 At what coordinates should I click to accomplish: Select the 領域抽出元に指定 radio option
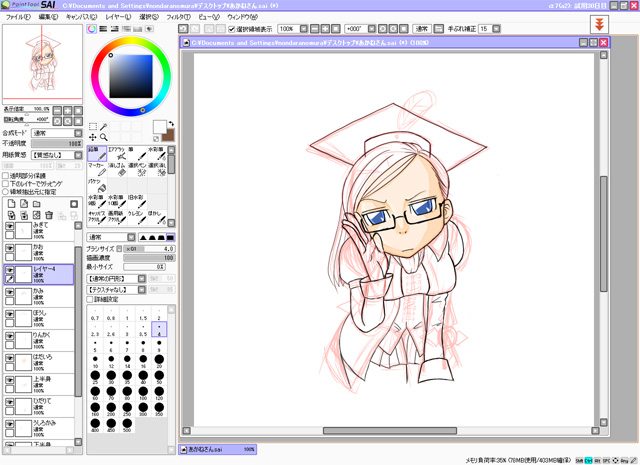point(6,191)
